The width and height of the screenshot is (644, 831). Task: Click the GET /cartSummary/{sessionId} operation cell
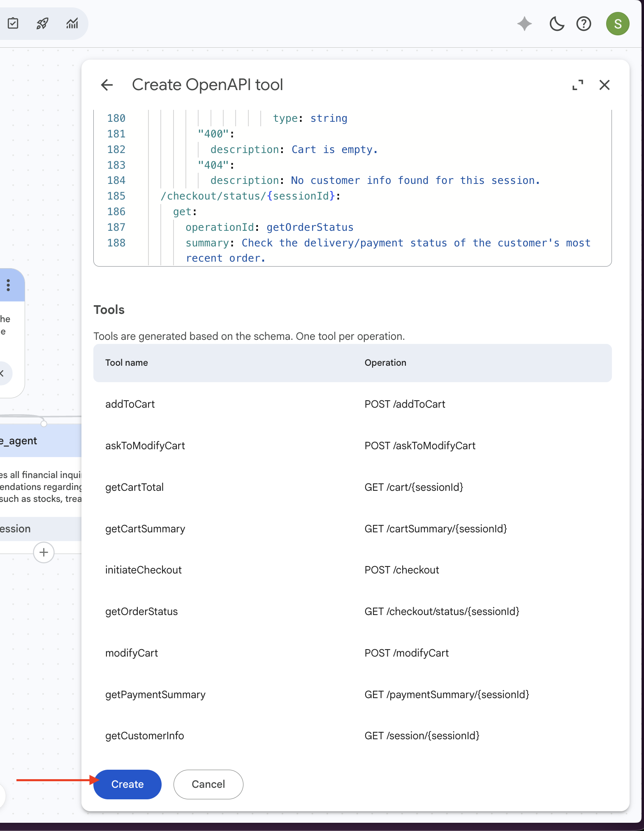tap(436, 529)
